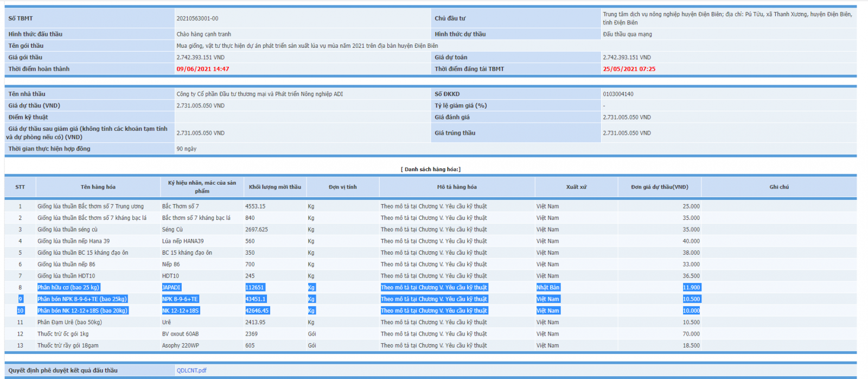
Task: Click the red posting date 25/05/2021 07:25
Action: click(629, 69)
